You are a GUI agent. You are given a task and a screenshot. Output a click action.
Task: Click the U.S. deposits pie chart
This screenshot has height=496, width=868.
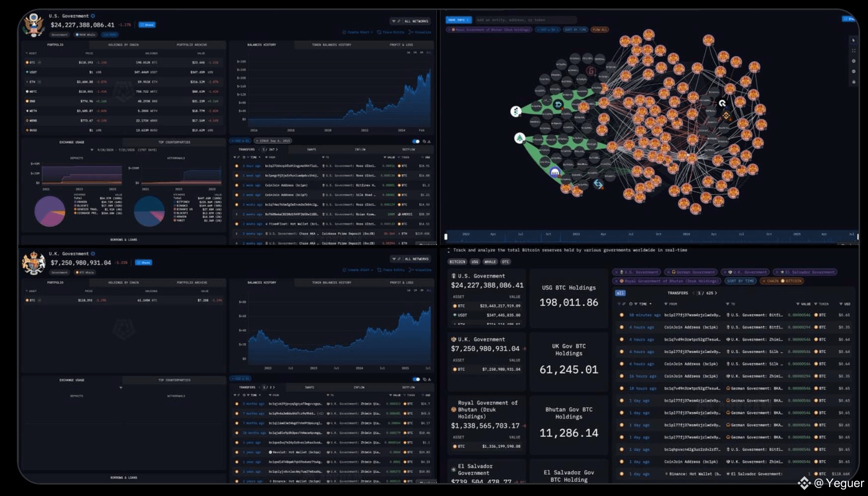tap(50, 211)
